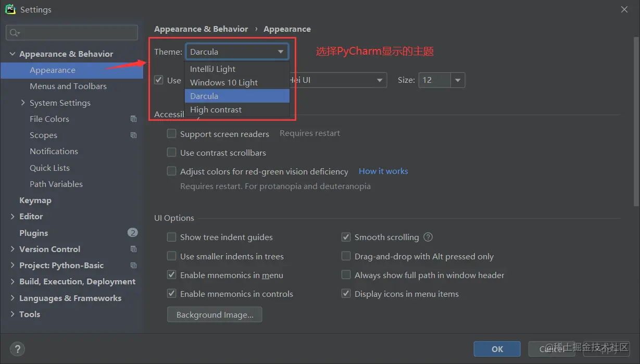Toggle red-green vision deficiency adjustment
The height and width of the screenshot is (364, 640).
(171, 171)
